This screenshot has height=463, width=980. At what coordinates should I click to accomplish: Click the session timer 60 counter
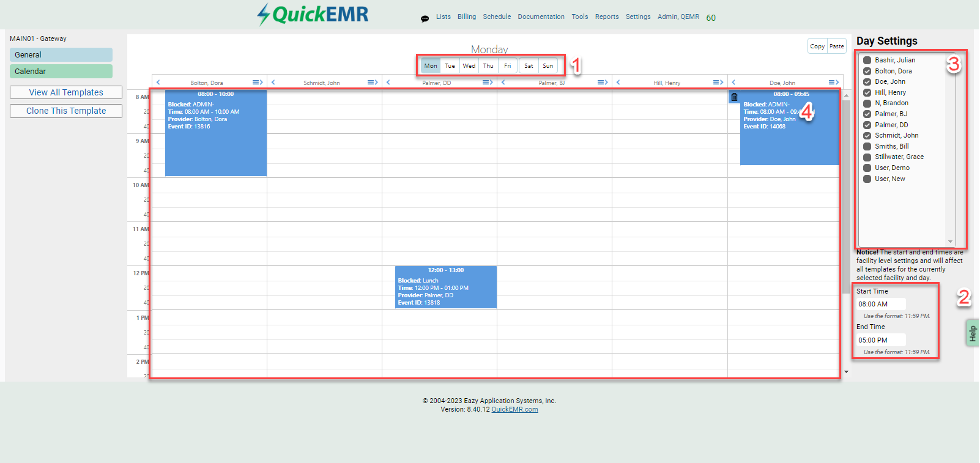pos(711,18)
